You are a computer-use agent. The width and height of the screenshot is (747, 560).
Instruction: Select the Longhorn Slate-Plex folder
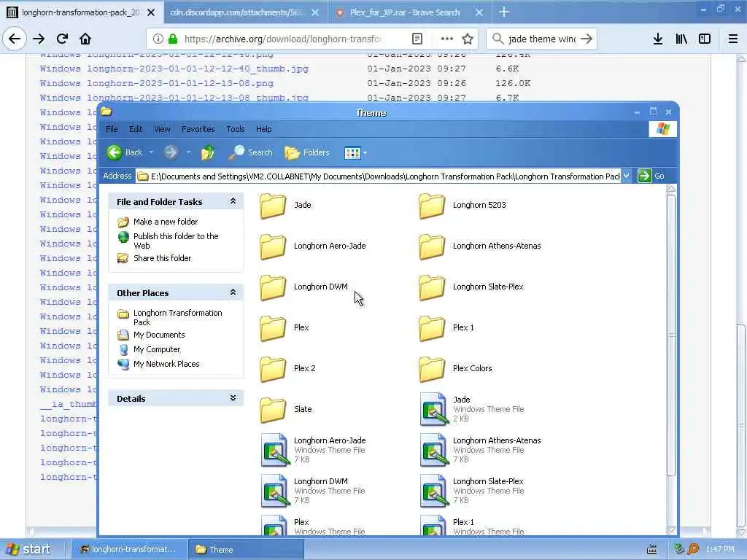[471, 287]
